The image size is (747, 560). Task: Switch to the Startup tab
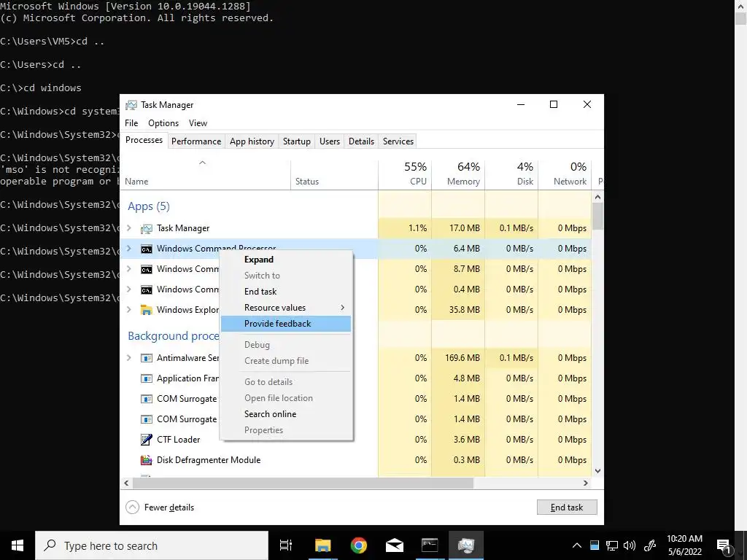pos(296,141)
